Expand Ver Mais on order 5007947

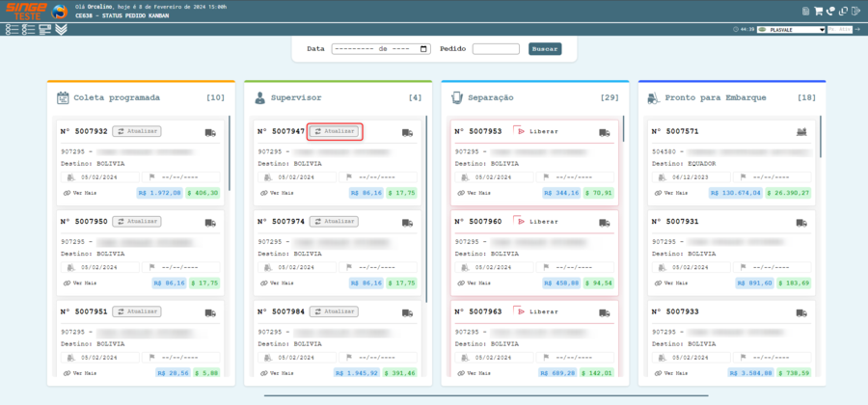point(276,193)
